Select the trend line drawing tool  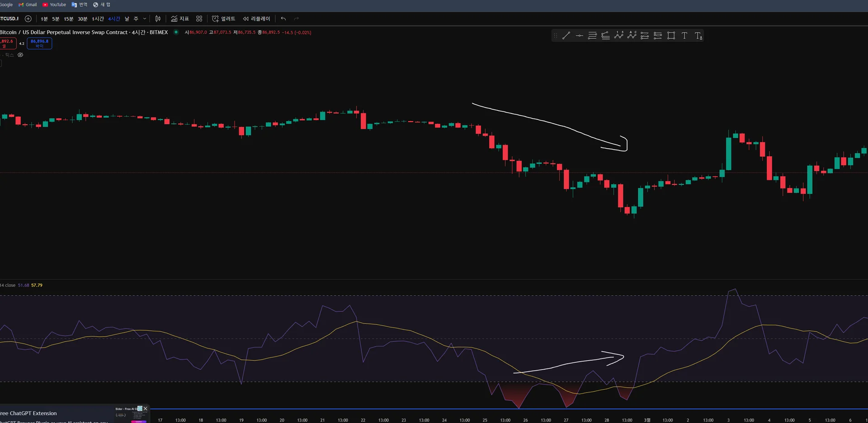566,36
